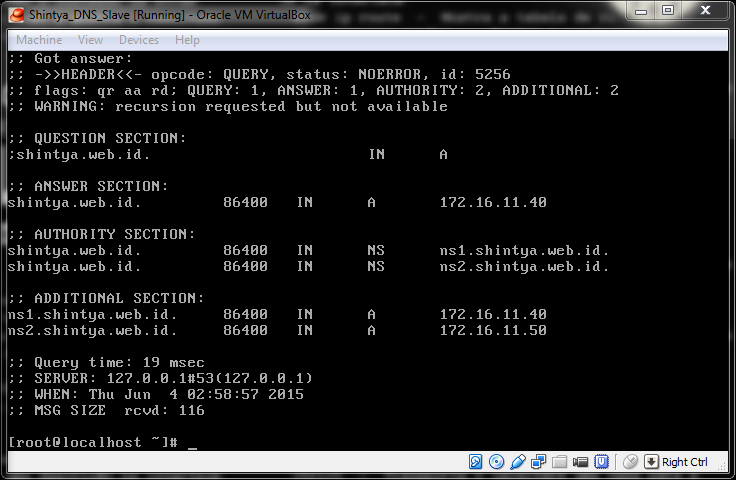The image size is (736, 480).
Task: Click the MSG SIZE rcvd 116 line
Action: (106, 411)
